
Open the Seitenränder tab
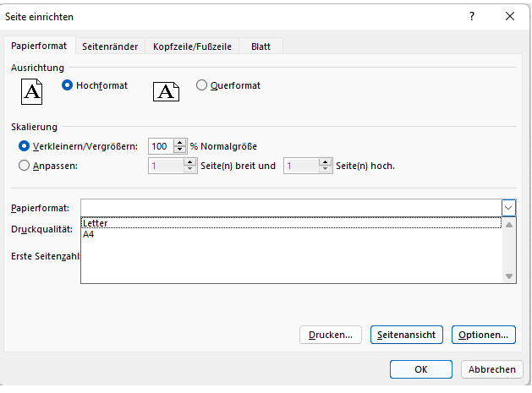point(110,46)
